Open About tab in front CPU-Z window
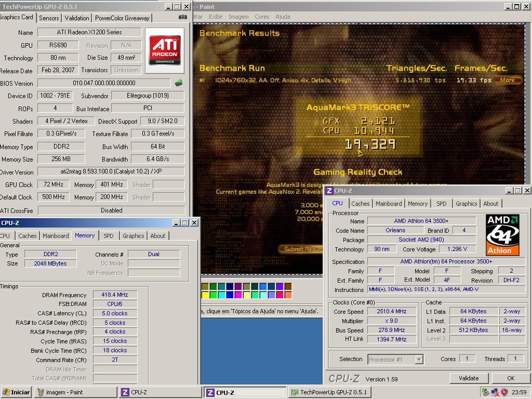 point(490,204)
